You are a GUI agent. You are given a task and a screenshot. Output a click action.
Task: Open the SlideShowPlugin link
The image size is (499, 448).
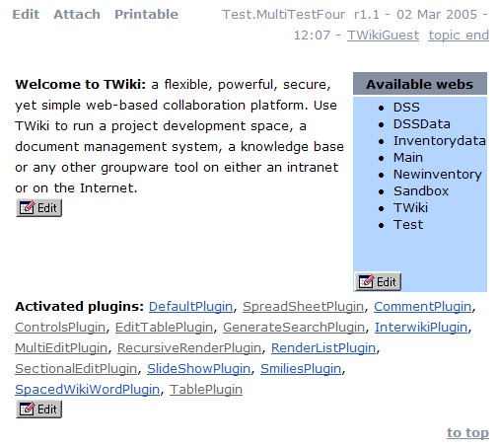click(x=198, y=369)
